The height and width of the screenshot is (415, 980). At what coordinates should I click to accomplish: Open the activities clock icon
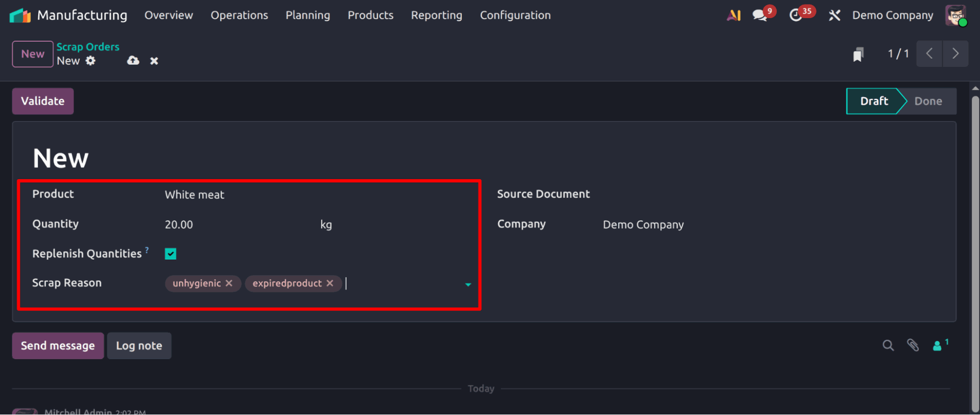tap(795, 15)
